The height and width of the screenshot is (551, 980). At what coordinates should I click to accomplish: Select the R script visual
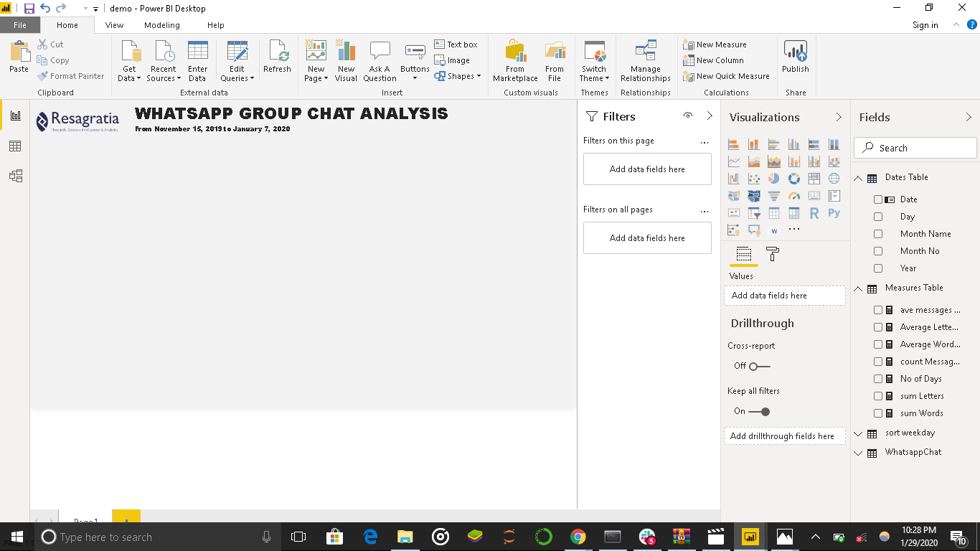[814, 212]
